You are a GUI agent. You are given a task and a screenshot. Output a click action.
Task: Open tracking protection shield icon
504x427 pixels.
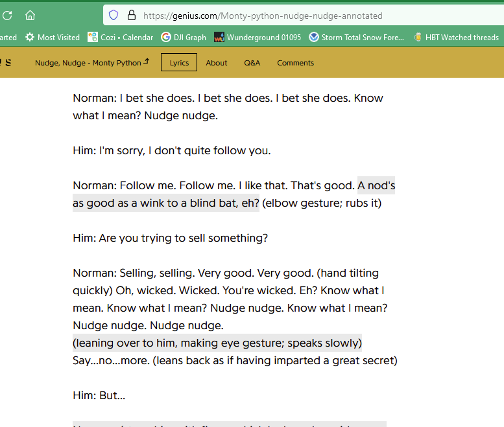[x=114, y=15]
